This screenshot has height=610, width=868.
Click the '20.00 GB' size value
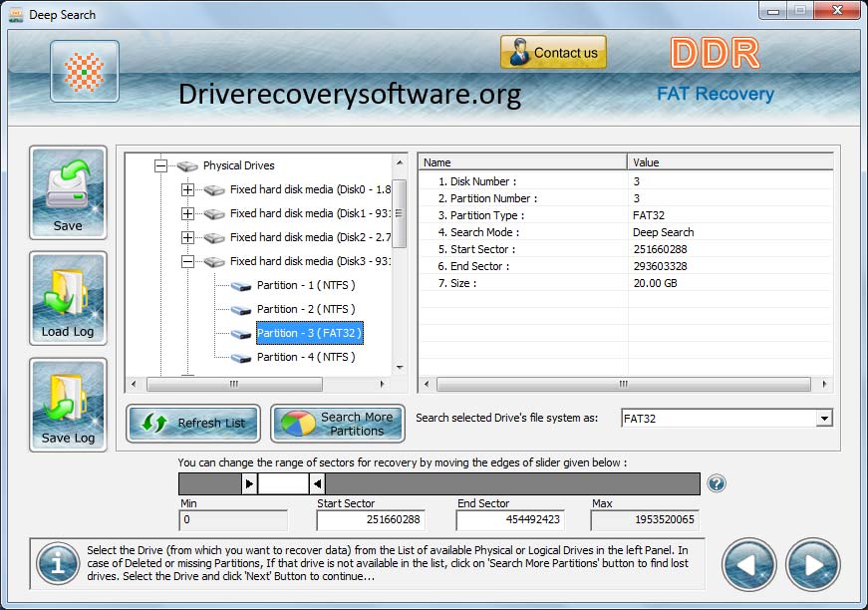click(x=656, y=283)
